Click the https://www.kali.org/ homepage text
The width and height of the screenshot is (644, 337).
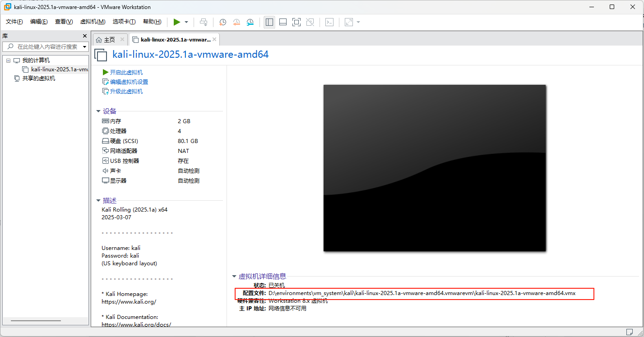(129, 301)
